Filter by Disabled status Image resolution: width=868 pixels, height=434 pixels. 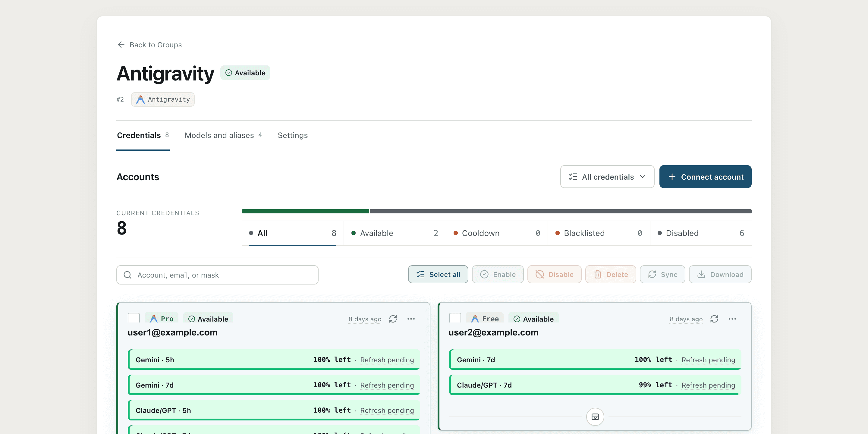701,233
